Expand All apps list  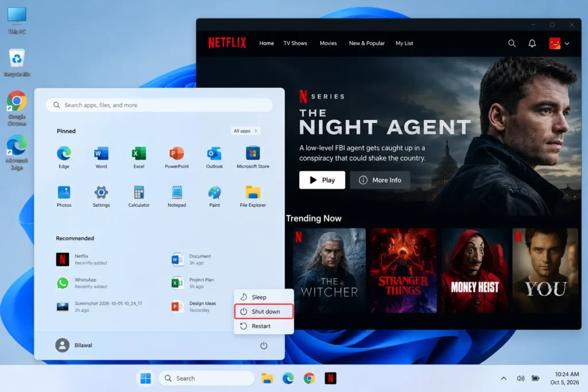[245, 131]
